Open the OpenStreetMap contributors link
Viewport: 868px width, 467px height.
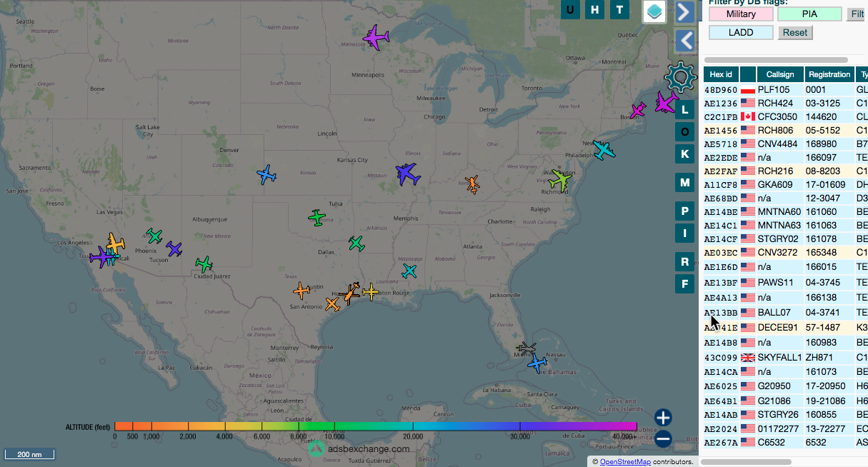(625, 462)
